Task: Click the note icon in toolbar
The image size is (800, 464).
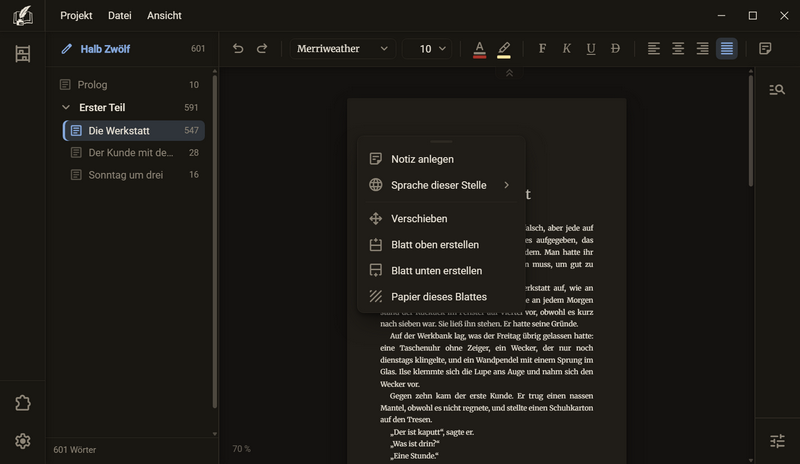Action: point(765,48)
